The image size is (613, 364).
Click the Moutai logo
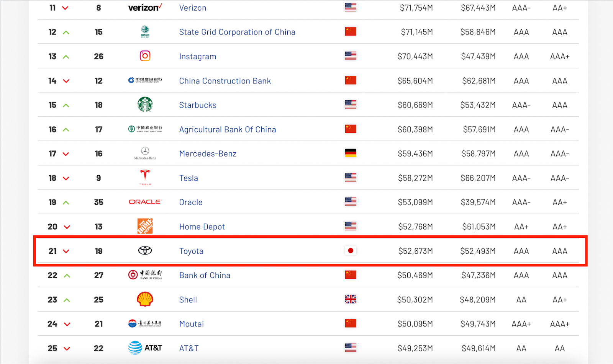(x=145, y=323)
